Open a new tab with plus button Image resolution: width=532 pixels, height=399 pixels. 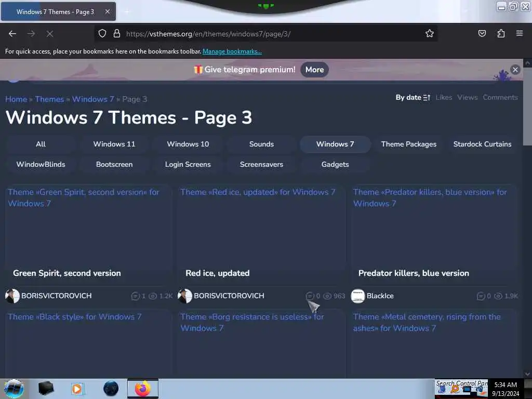[127, 11]
